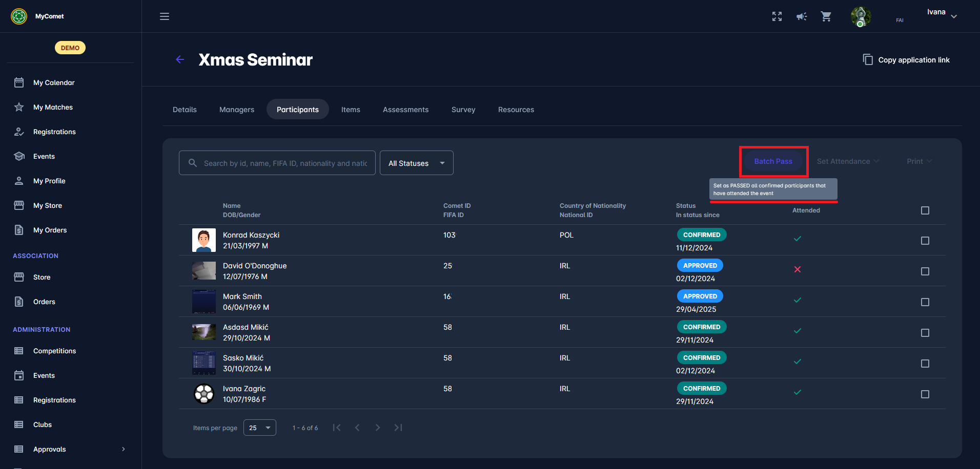Image resolution: width=980 pixels, height=469 pixels.
Task: Open the announcements megaphone icon
Action: (x=802, y=16)
